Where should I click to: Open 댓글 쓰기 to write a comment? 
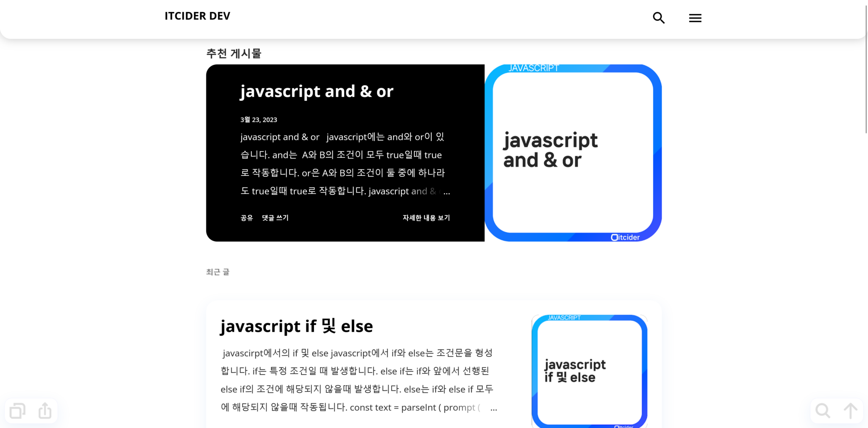tap(275, 218)
